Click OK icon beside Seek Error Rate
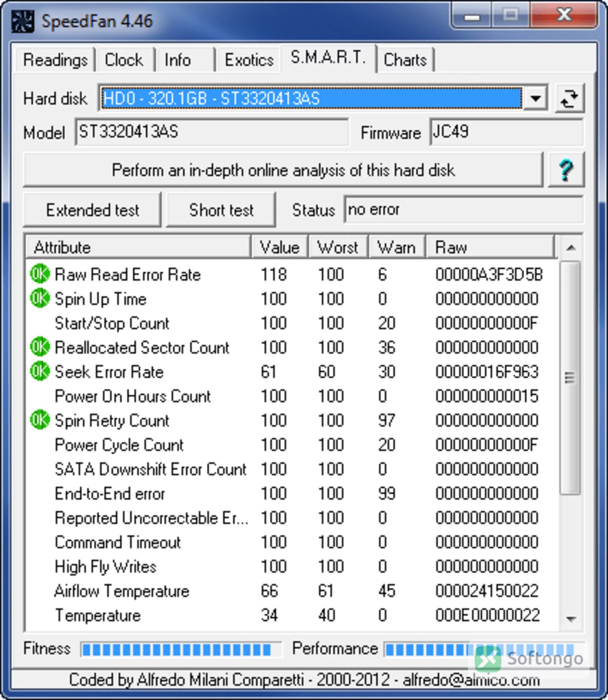 click(x=40, y=371)
